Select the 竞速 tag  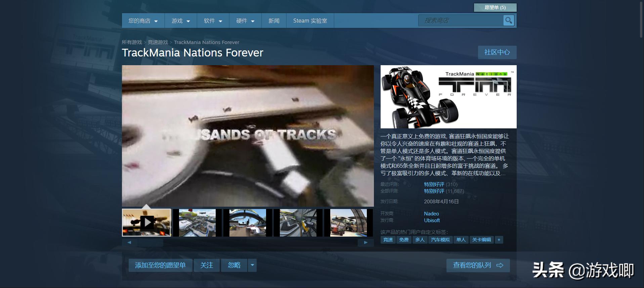point(388,240)
